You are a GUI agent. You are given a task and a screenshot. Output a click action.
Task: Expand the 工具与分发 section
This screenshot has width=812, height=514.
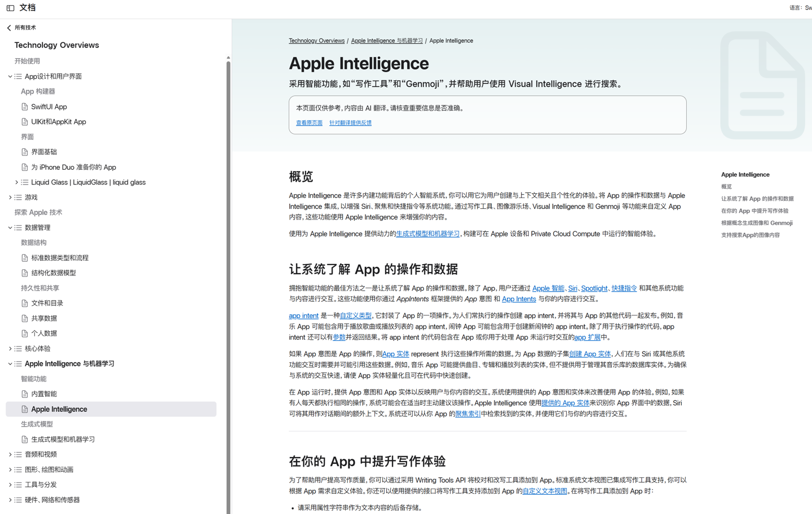(x=10, y=485)
